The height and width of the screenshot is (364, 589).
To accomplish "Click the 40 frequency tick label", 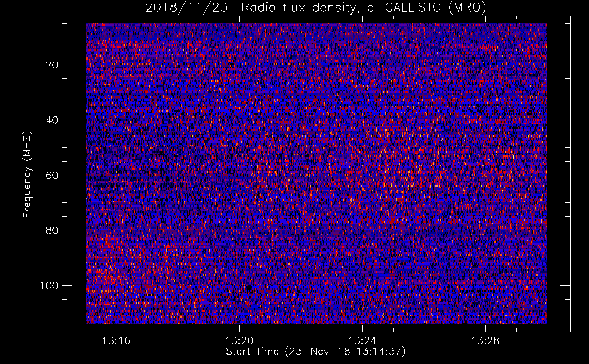I will (52, 120).
